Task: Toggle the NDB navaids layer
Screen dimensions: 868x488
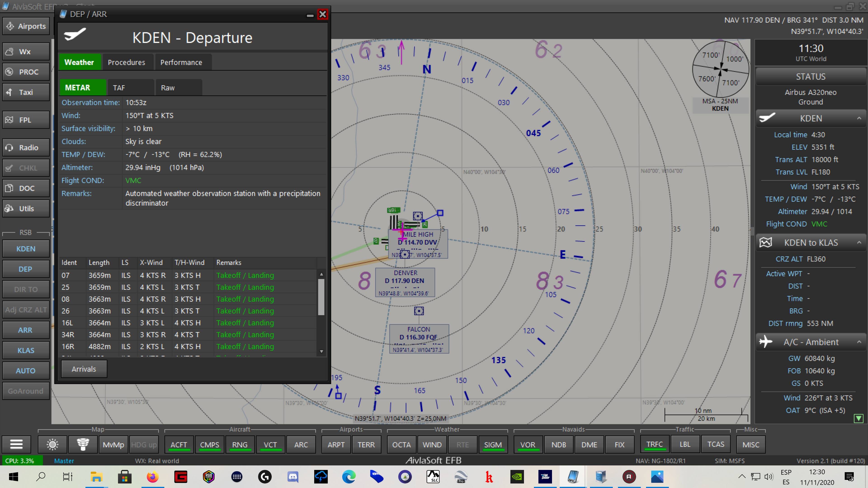Action: [x=558, y=445]
